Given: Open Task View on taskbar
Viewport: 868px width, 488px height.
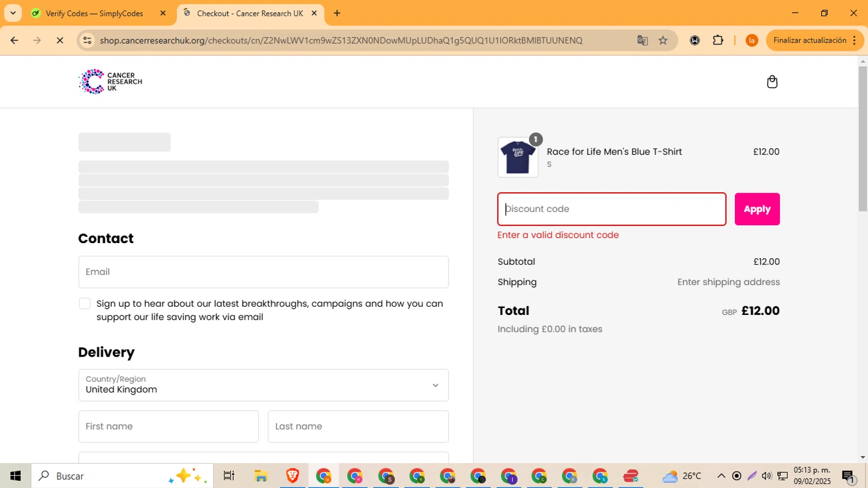Looking at the screenshot, I should 229,476.
